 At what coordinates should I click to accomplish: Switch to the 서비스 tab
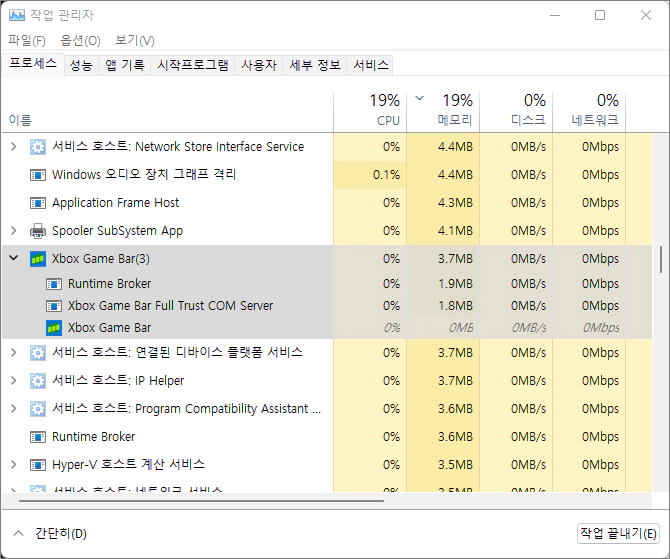coord(370,65)
